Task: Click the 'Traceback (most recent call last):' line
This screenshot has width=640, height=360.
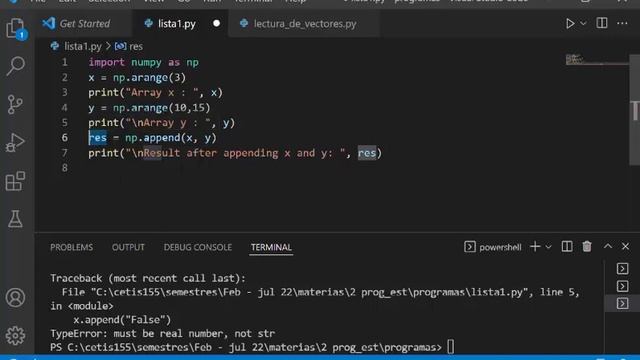Action: (x=148, y=278)
